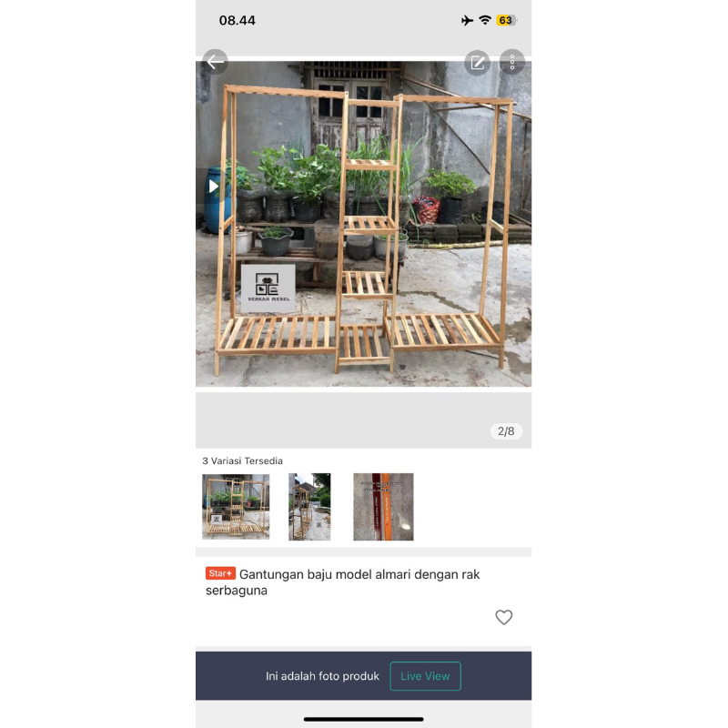Screen dimensions: 728x728
Task: Play the product video overlay
Action: click(214, 187)
